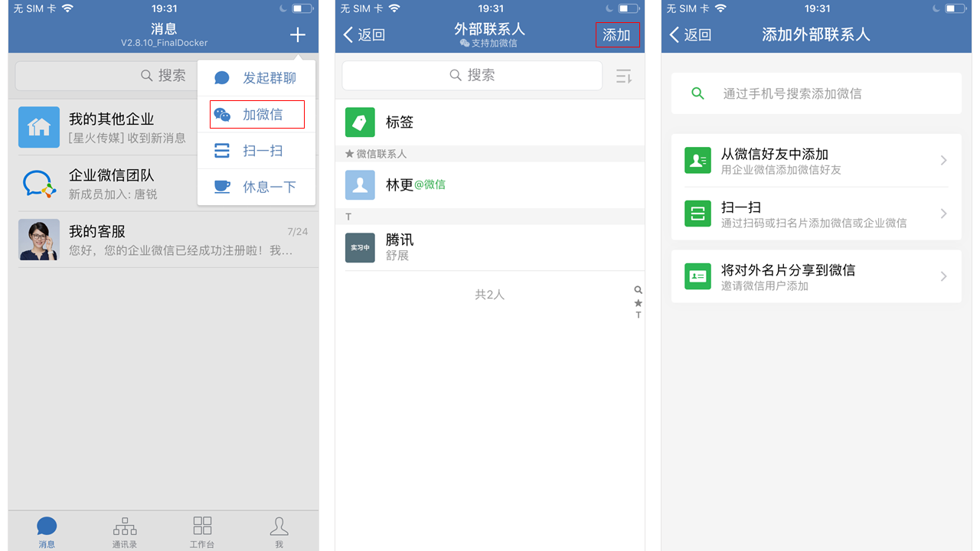Tap the 通过手机号搜索添加微信 input field
The width and height of the screenshot is (980, 551).
(815, 93)
